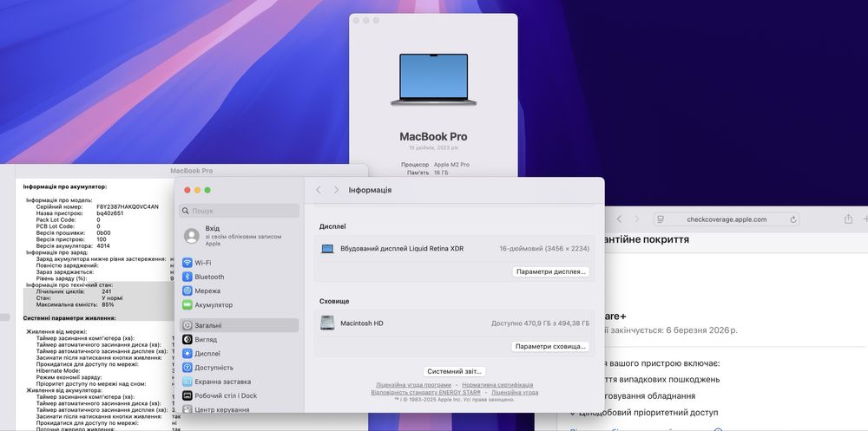
Task: Click Пам'ять 16 ГБ line
Action: (427, 173)
